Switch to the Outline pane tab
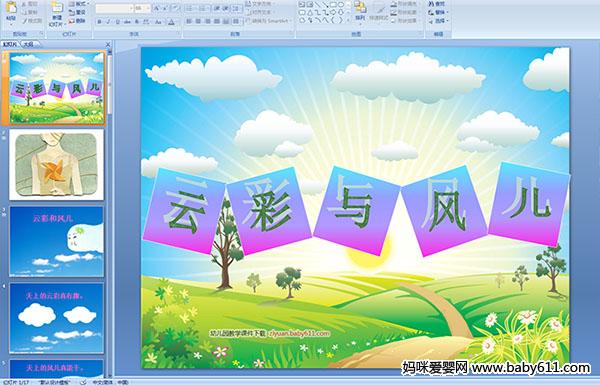 pyautogui.click(x=28, y=44)
